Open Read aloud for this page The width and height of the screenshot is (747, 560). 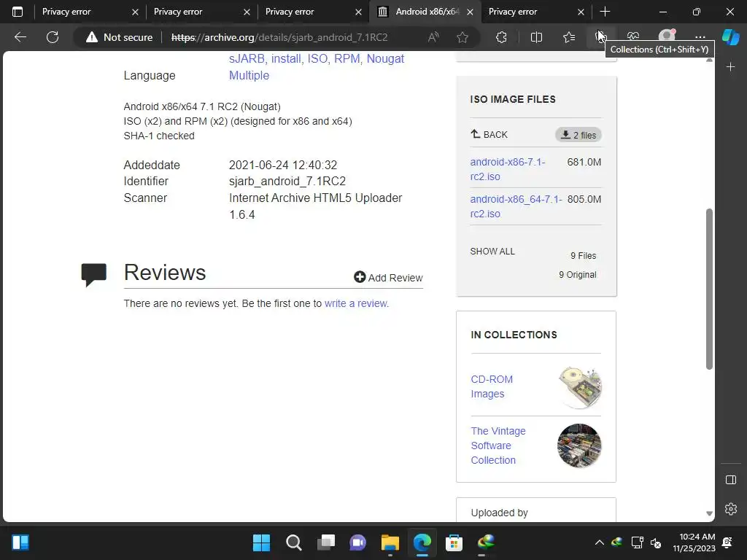click(x=433, y=37)
